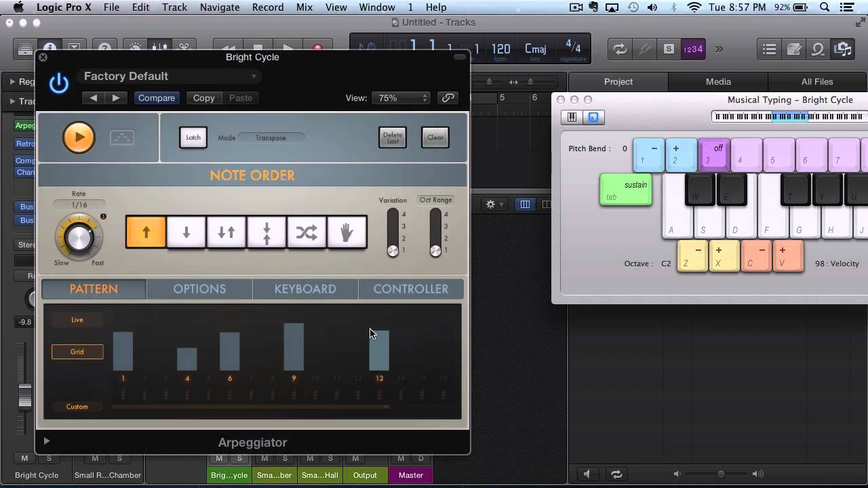
Task: Click the Copy button
Action: pos(203,98)
